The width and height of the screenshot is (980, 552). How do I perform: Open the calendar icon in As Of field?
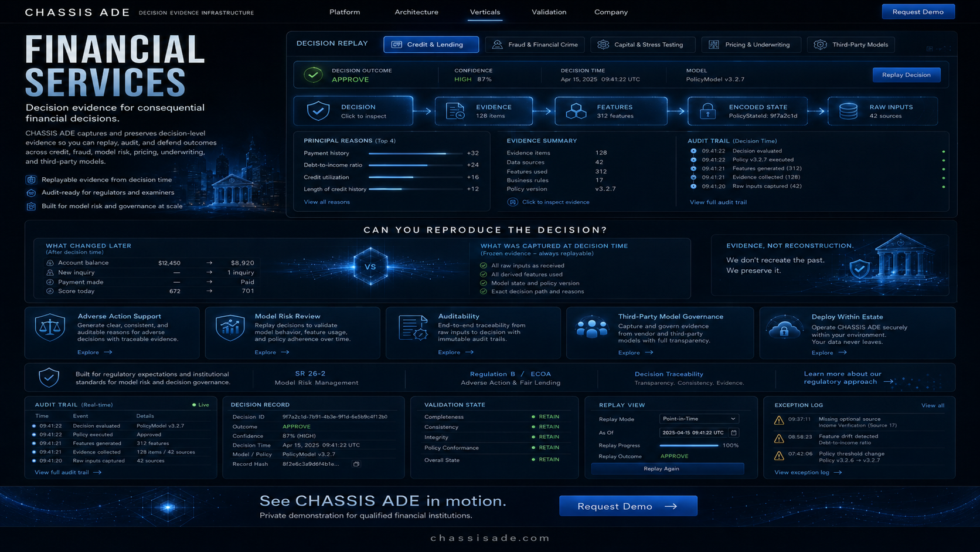point(733,432)
